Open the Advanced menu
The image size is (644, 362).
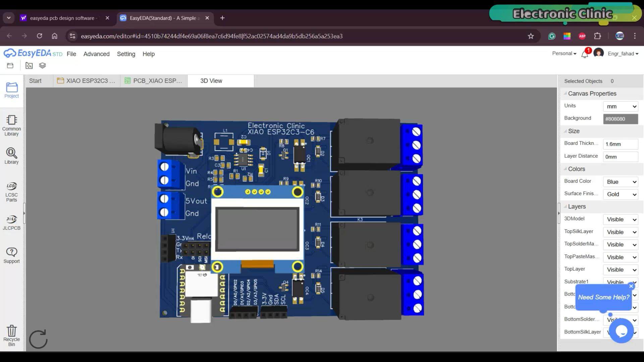click(97, 54)
